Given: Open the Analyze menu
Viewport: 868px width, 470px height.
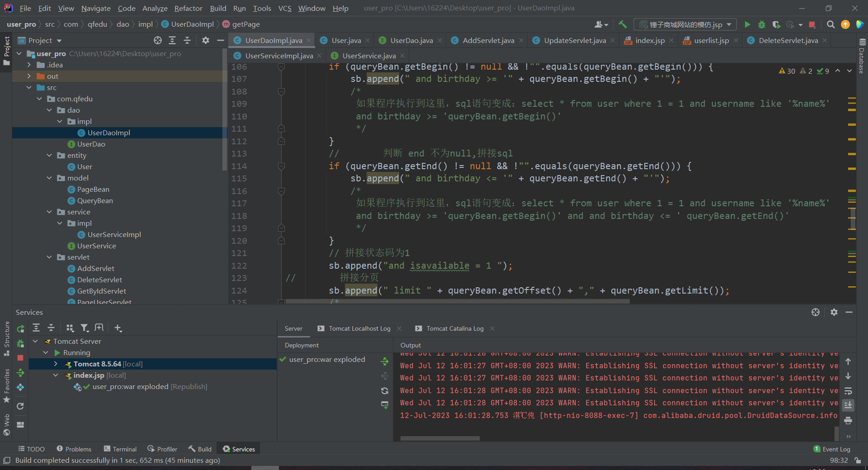Looking at the screenshot, I should pyautogui.click(x=155, y=8).
